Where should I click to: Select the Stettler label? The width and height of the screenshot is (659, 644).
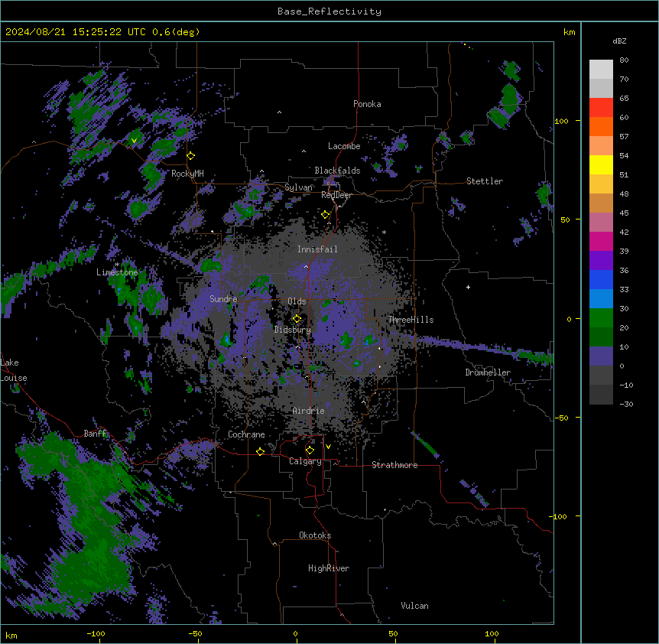[485, 181]
